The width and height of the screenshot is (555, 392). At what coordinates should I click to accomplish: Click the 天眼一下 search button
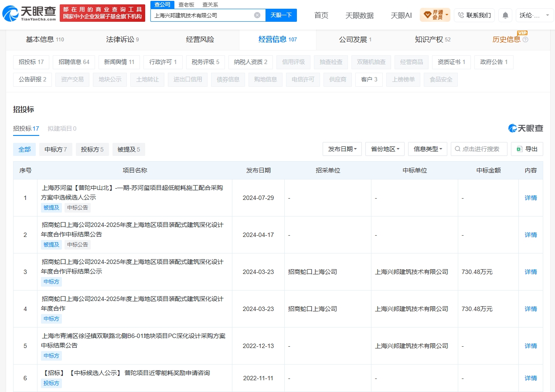[281, 15]
